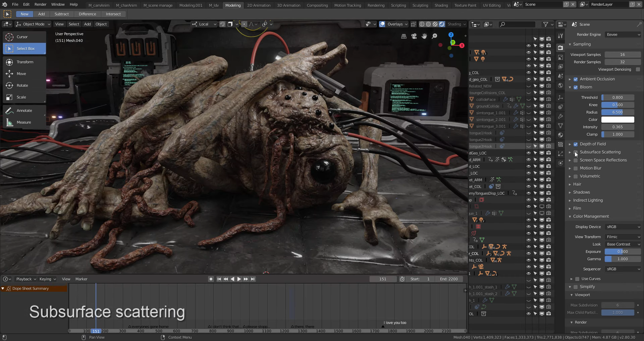Open the viewport Select menu
The width and height of the screenshot is (644, 341).
(x=74, y=24)
